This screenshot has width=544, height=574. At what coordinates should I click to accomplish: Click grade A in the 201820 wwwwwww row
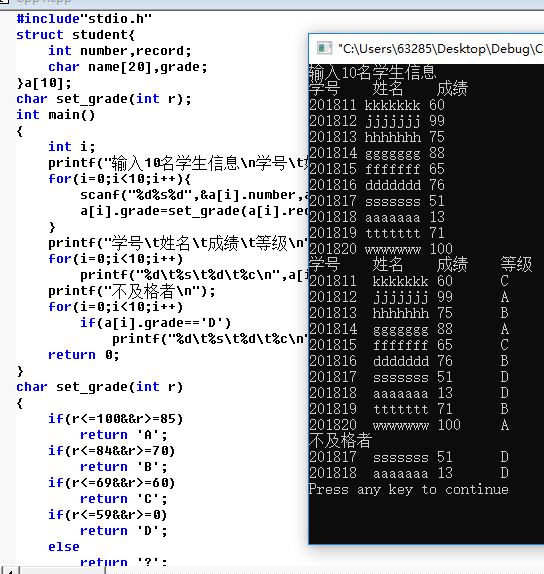pos(504,425)
